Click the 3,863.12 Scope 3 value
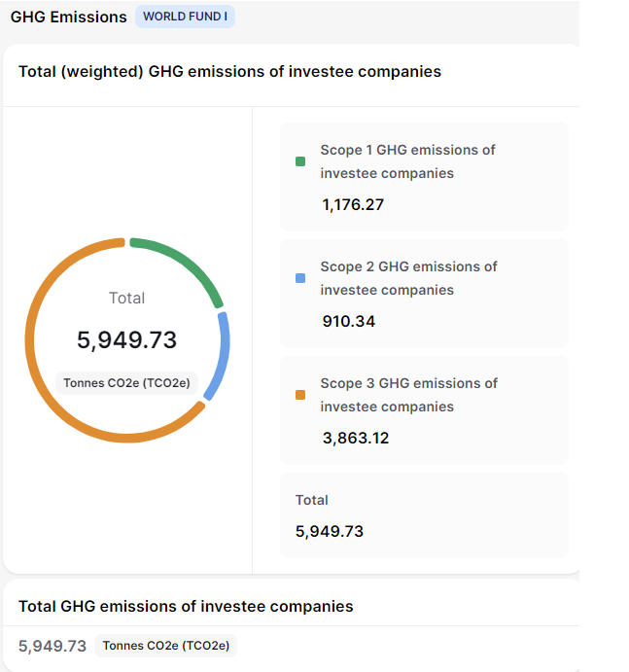This screenshot has width=629, height=672. (x=355, y=439)
